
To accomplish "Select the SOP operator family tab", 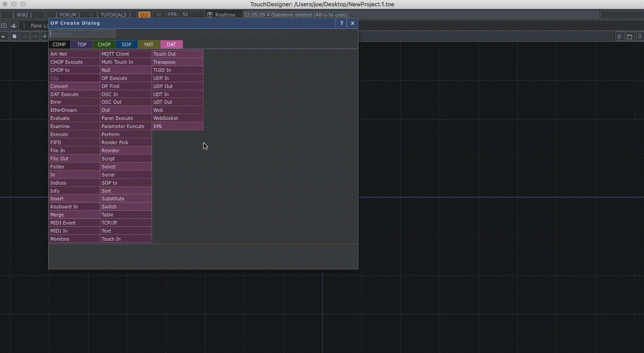I will (x=126, y=44).
